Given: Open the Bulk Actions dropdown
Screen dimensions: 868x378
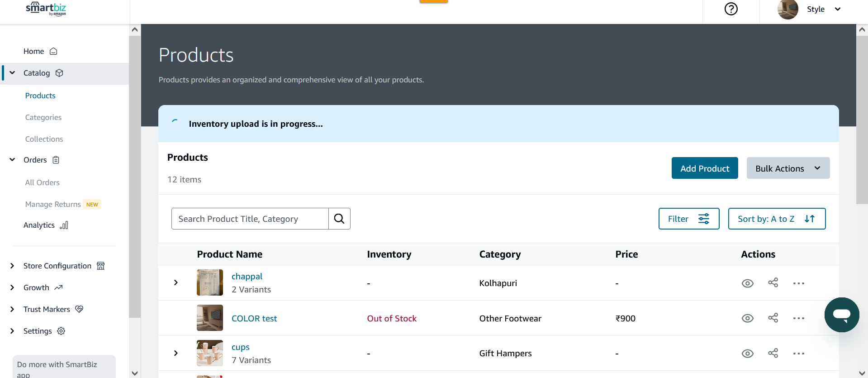Looking at the screenshot, I should pyautogui.click(x=788, y=168).
